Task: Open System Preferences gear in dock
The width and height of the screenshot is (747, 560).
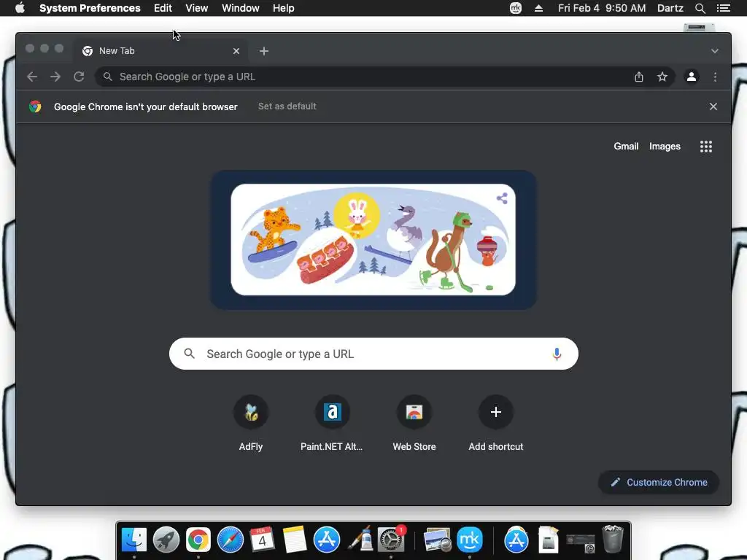Action: [x=391, y=540]
